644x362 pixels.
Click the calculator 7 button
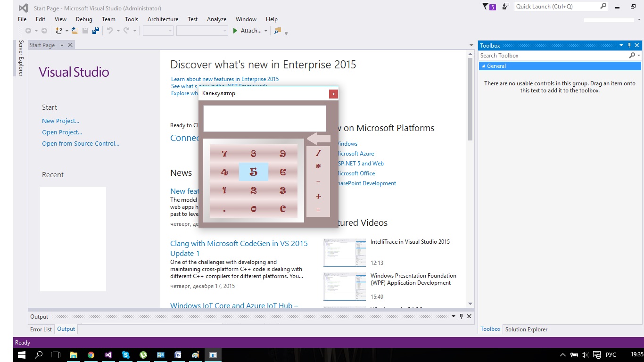224,154
